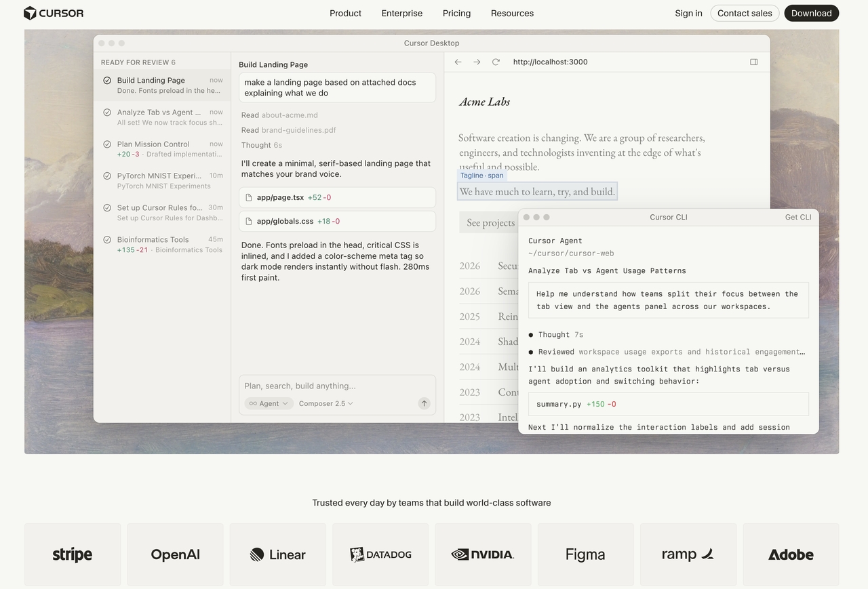
Task: Click the See projects button in preview
Action: point(490,222)
